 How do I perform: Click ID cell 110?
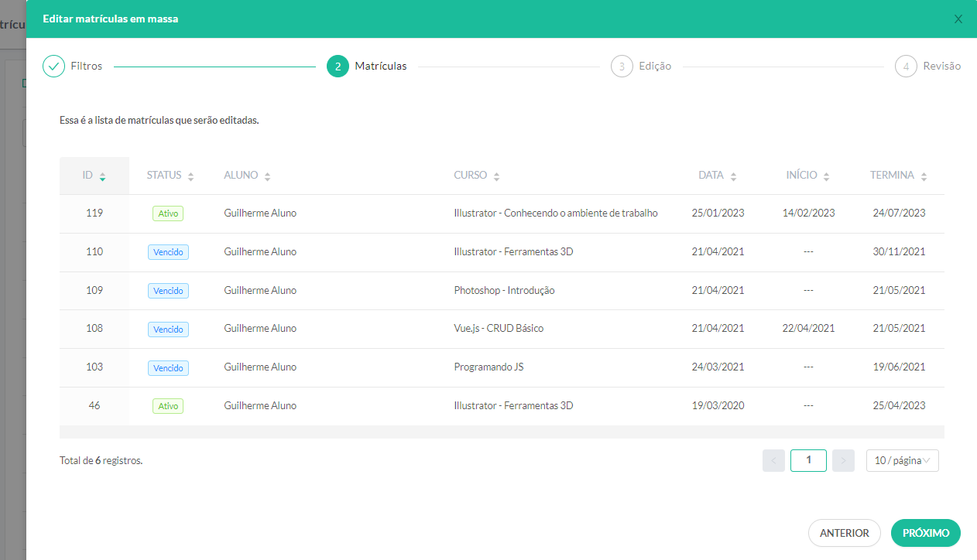click(x=94, y=252)
